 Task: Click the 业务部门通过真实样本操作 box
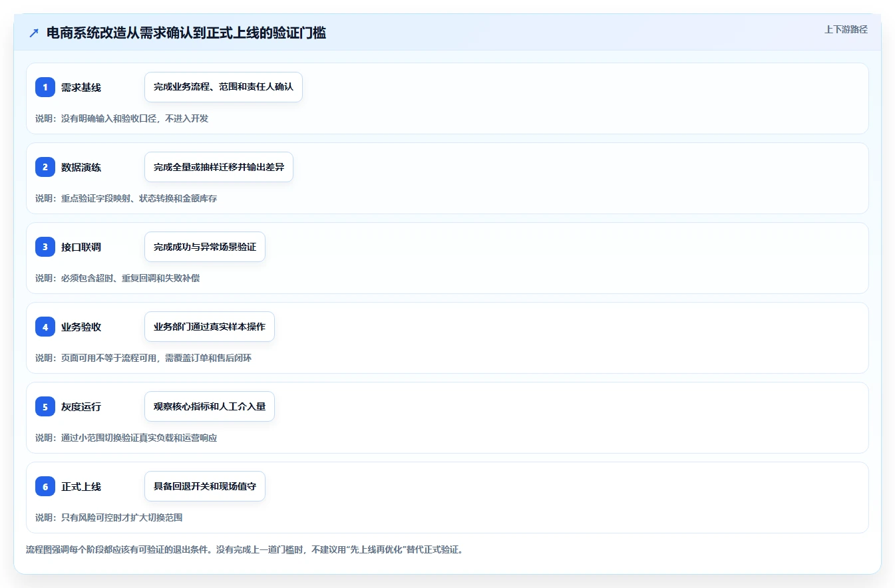tap(210, 327)
